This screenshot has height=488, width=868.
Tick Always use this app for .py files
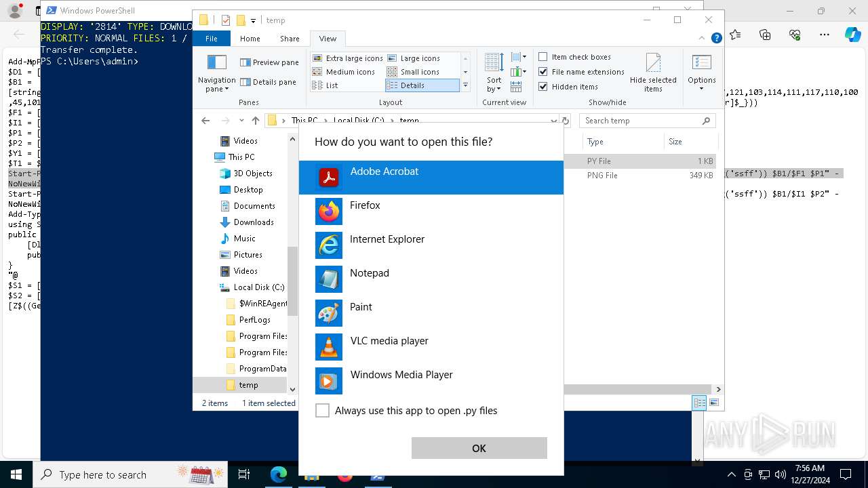[x=323, y=411]
